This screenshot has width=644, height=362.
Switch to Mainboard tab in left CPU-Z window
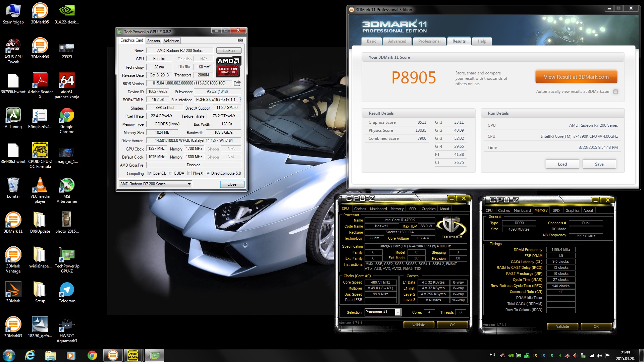(x=378, y=209)
